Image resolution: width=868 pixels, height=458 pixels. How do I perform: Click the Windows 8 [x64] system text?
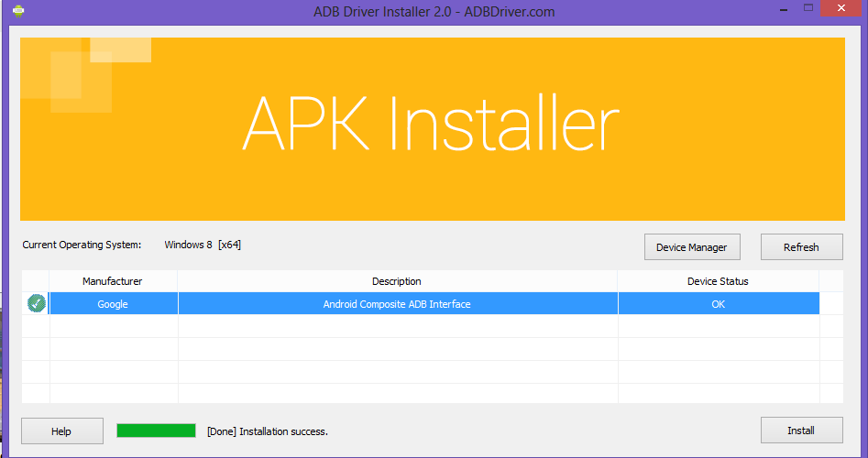203,245
